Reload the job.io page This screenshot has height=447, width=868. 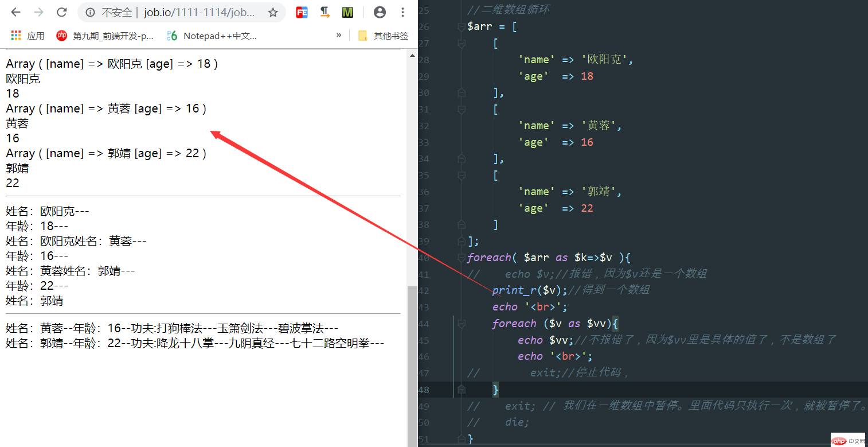click(62, 12)
